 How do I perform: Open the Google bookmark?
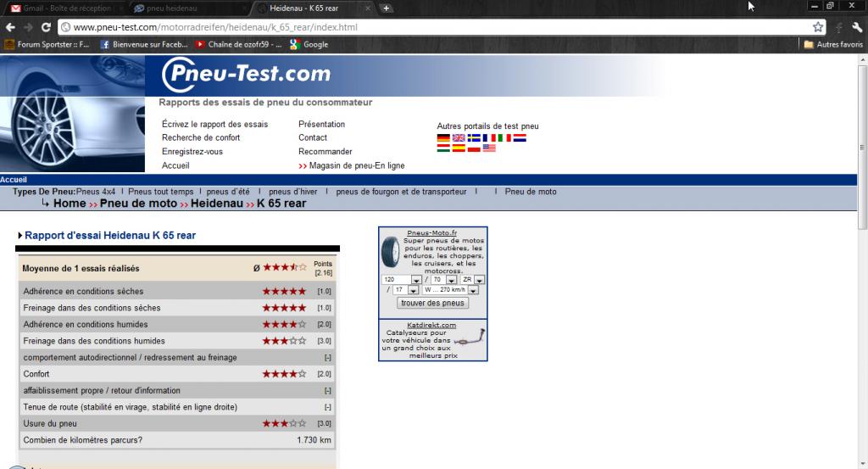(x=309, y=44)
